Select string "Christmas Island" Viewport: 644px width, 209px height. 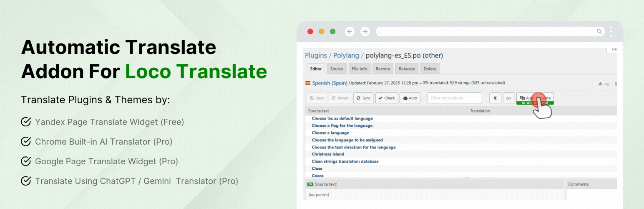pos(328,154)
